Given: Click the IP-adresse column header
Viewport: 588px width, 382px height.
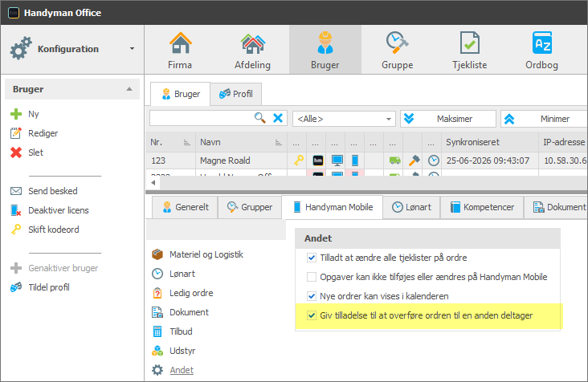Looking at the screenshot, I should 563,142.
